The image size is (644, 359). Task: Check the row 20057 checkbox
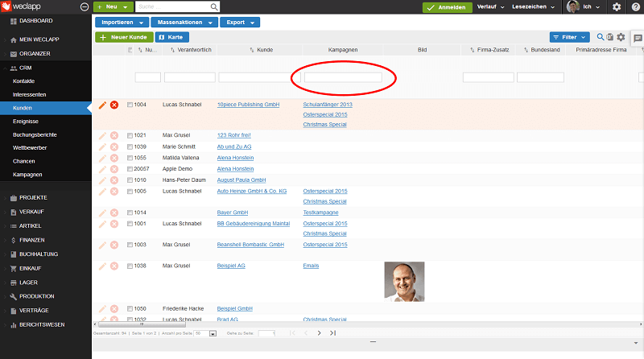(x=130, y=169)
